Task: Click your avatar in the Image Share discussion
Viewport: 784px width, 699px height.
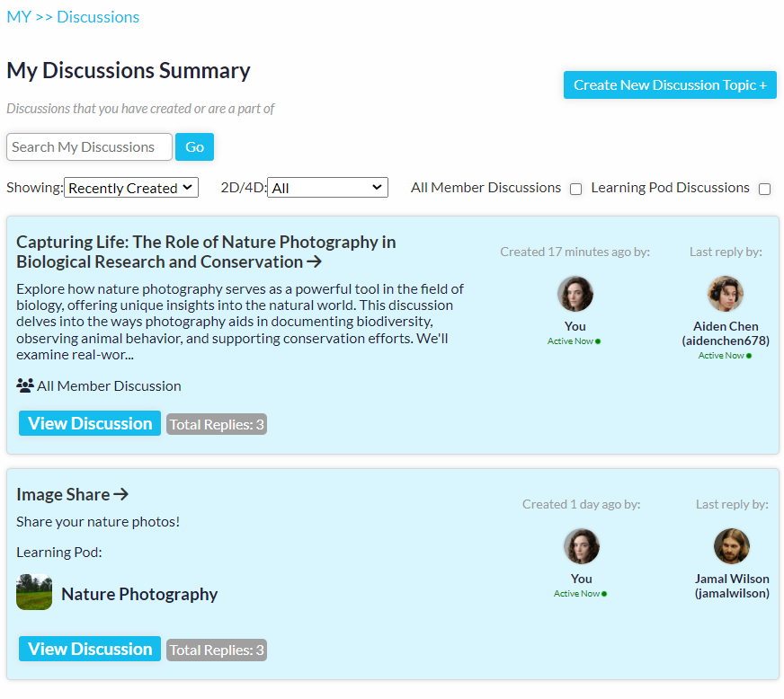Action: click(x=582, y=546)
